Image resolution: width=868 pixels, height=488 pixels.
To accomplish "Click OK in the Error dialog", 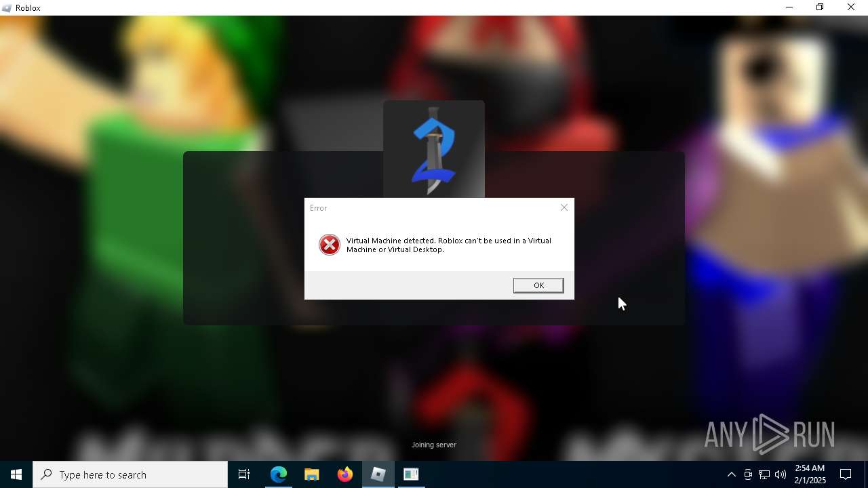I will pos(538,285).
